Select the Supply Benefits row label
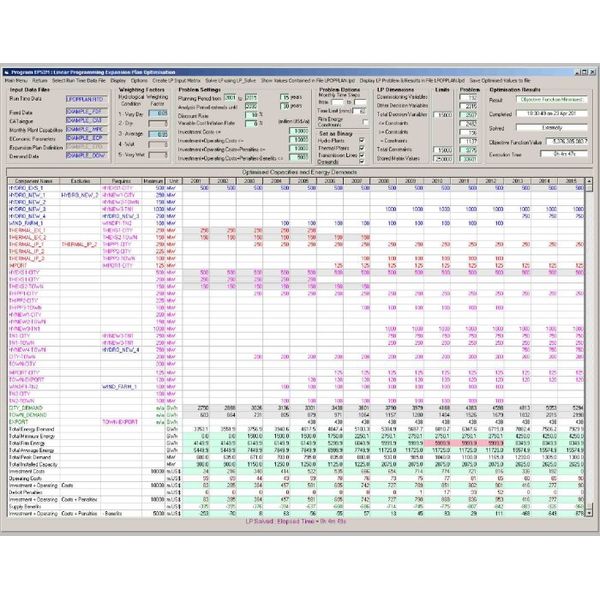The width and height of the screenshot is (600, 600). click(25, 506)
